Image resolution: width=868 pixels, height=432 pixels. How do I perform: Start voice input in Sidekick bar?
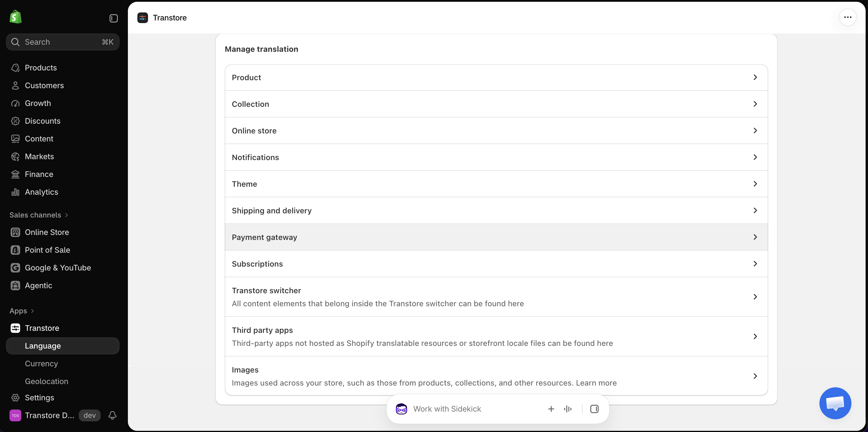point(568,409)
